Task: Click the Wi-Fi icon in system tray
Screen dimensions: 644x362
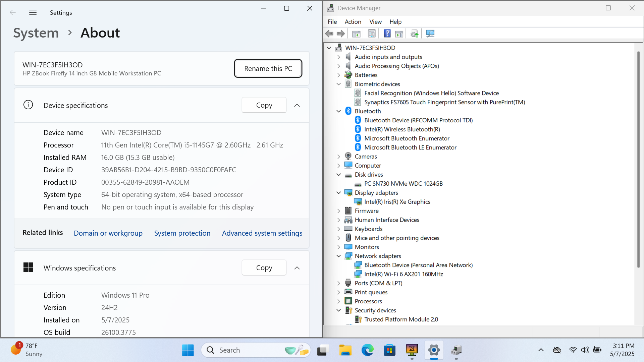Action: click(x=573, y=350)
